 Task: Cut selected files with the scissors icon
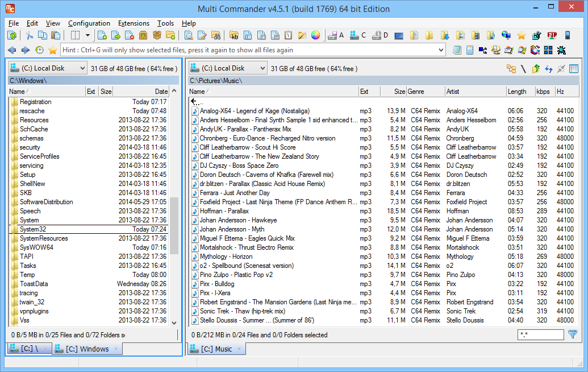pos(29,35)
